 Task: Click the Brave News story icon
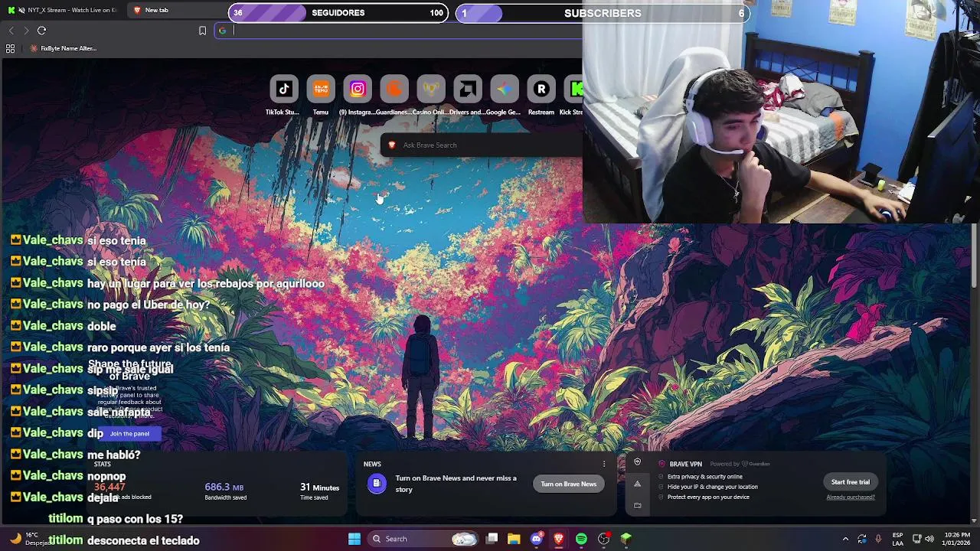click(x=377, y=484)
